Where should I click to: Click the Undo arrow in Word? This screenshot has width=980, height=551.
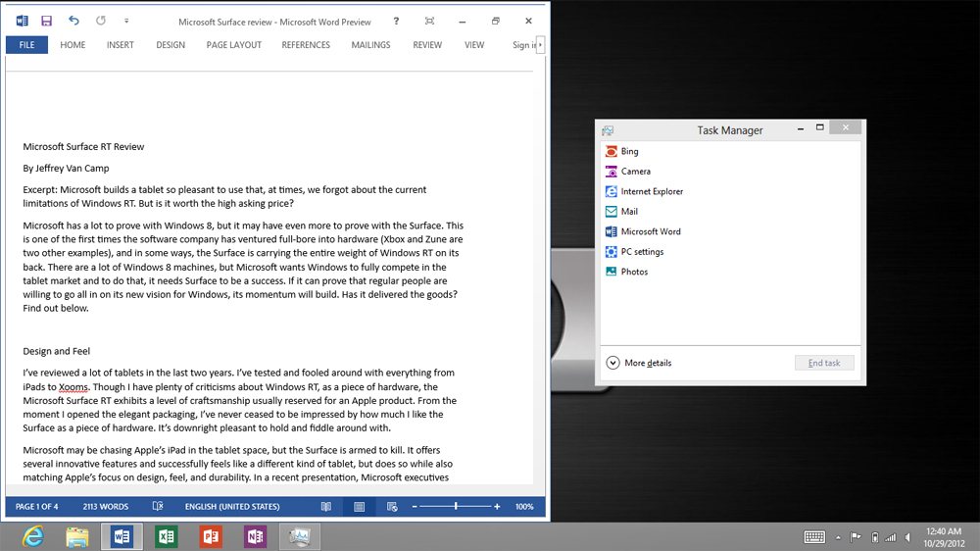(73, 21)
